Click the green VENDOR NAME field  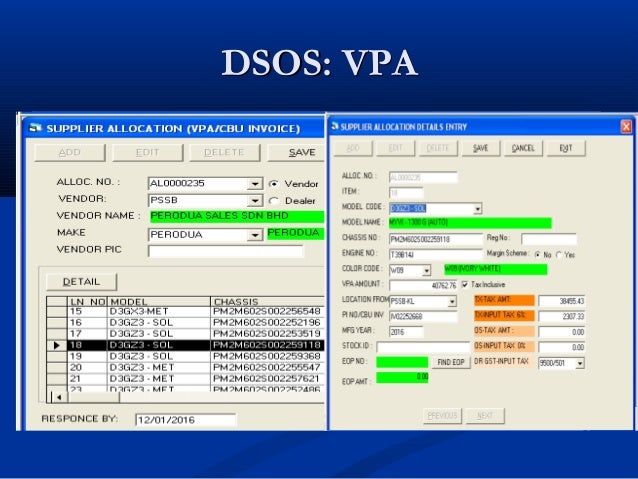pos(237,216)
